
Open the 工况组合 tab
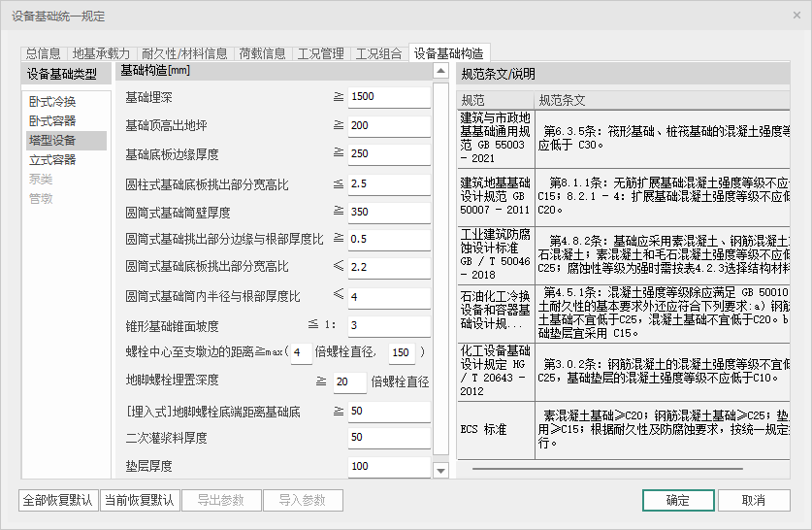378,53
